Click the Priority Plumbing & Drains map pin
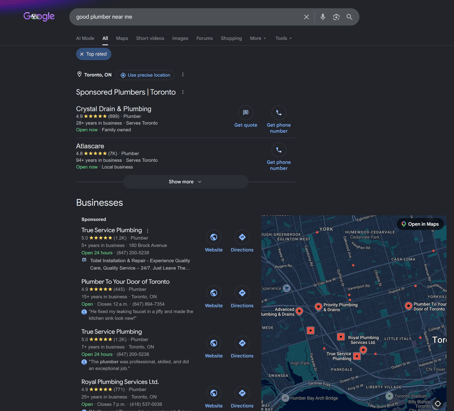454x411 pixels. pyautogui.click(x=318, y=307)
